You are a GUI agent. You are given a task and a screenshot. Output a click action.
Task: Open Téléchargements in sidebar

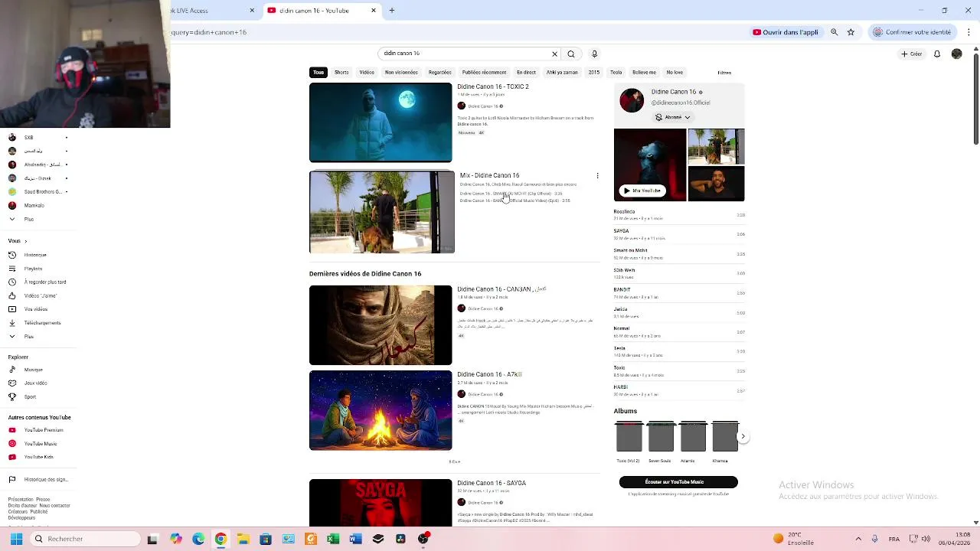[x=42, y=323]
